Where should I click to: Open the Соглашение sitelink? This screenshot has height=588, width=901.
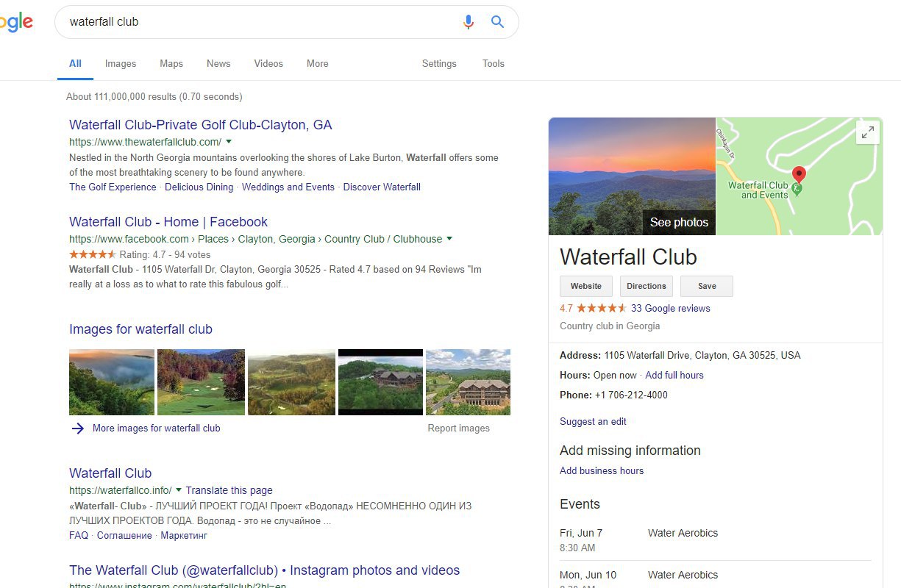pos(124,536)
